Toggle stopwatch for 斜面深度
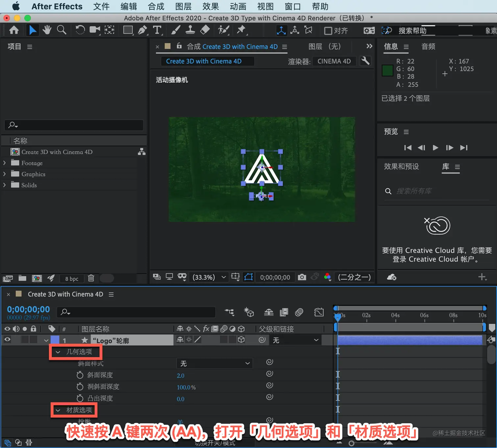This screenshot has width=497, height=448. click(80, 375)
